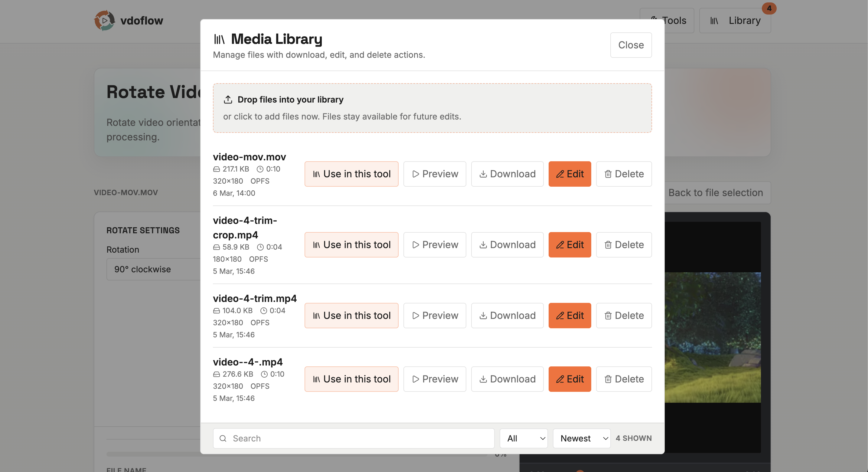Click Delete for video--4-.mp4

coord(624,379)
